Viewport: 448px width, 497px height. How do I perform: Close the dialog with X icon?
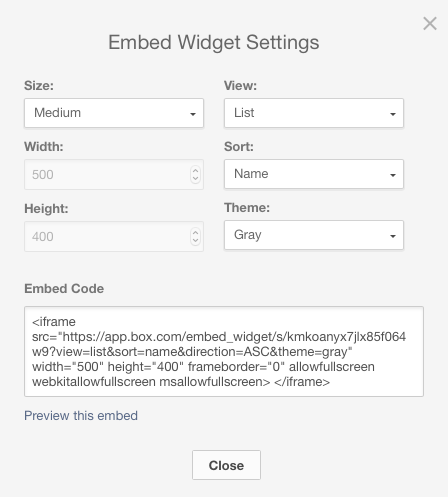click(430, 24)
